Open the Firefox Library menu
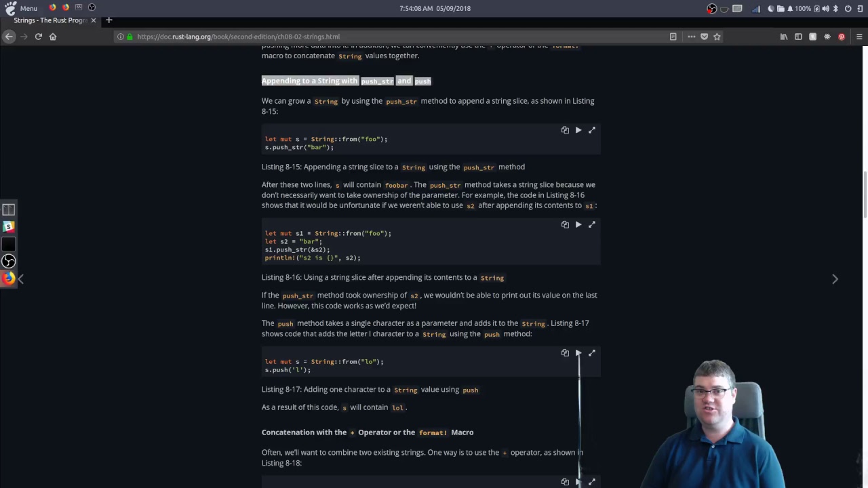868x488 pixels. click(784, 37)
